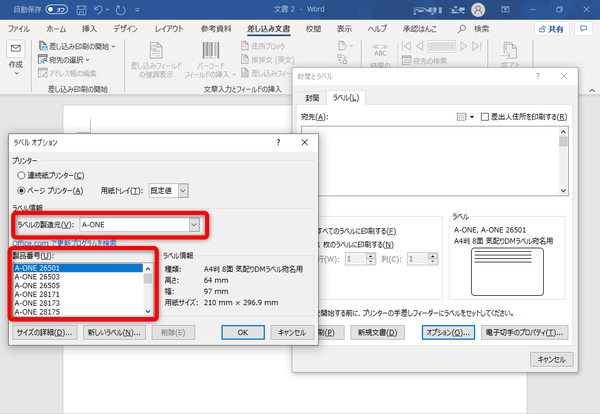Select A-ONE 26503 in product list
Image resolution: width=600 pixels, height=414 pixels.
[x=78, y=277]
